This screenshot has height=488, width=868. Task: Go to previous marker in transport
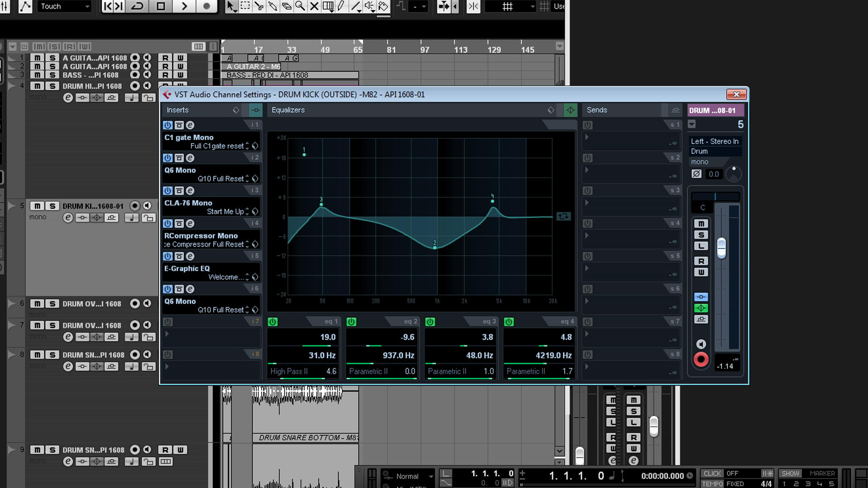point(108,6)
